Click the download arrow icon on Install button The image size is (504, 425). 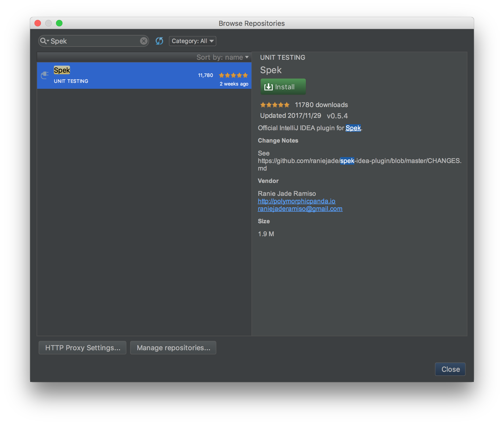(268, 87)
